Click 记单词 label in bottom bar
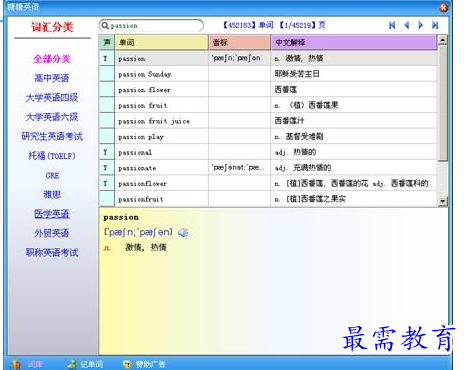The height and width of the screenshot is (370, 464). pos(91,365)
